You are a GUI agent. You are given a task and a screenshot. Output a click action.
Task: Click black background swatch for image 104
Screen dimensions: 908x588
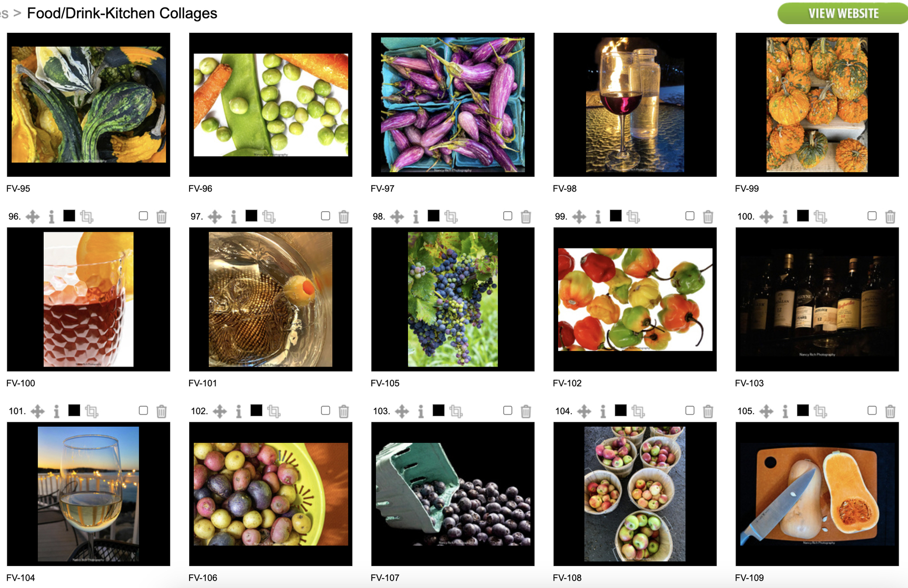pyautogui.click(x=621, y=410)
